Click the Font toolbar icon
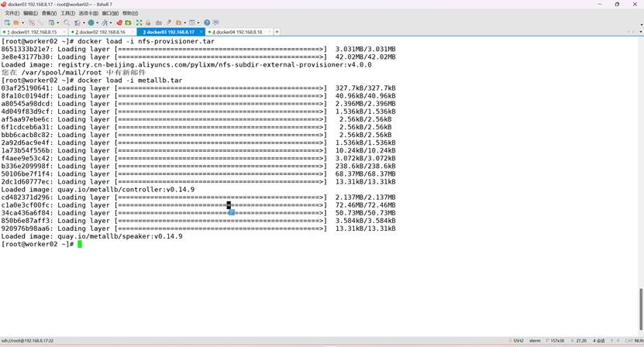 (105, 22)
